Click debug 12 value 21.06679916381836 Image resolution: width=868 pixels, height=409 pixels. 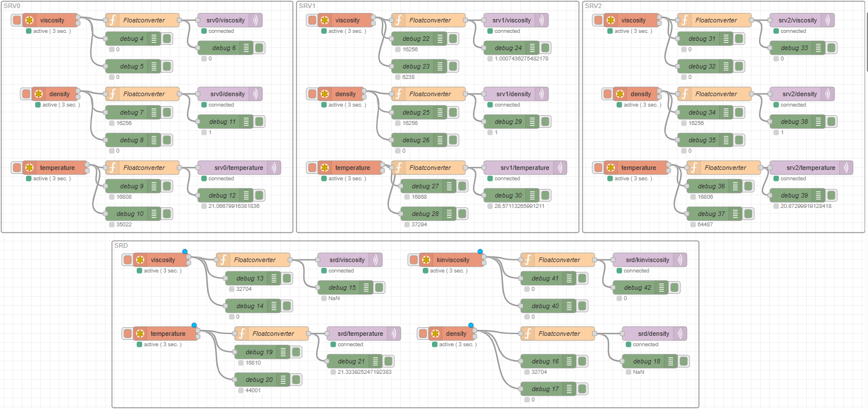point(234,206)
